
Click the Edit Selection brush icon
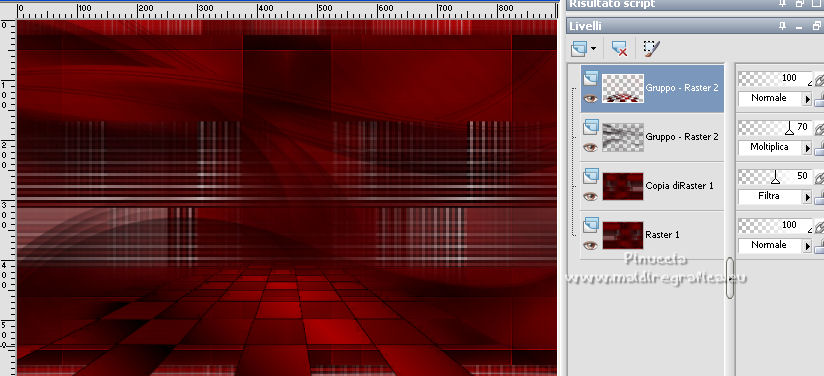pyautogui.click(x=652, y=48)
